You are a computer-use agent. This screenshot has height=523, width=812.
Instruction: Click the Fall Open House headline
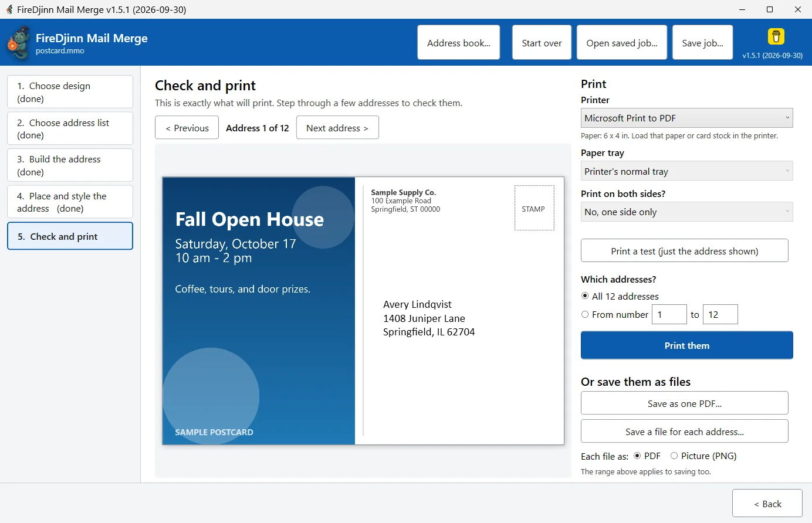pyautogui.click(x=249, y=219)
